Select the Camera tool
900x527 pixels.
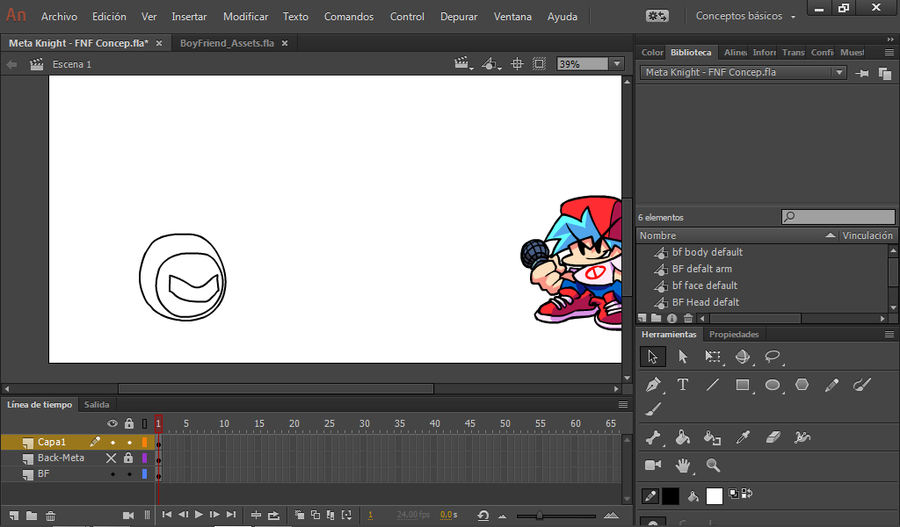653,465
